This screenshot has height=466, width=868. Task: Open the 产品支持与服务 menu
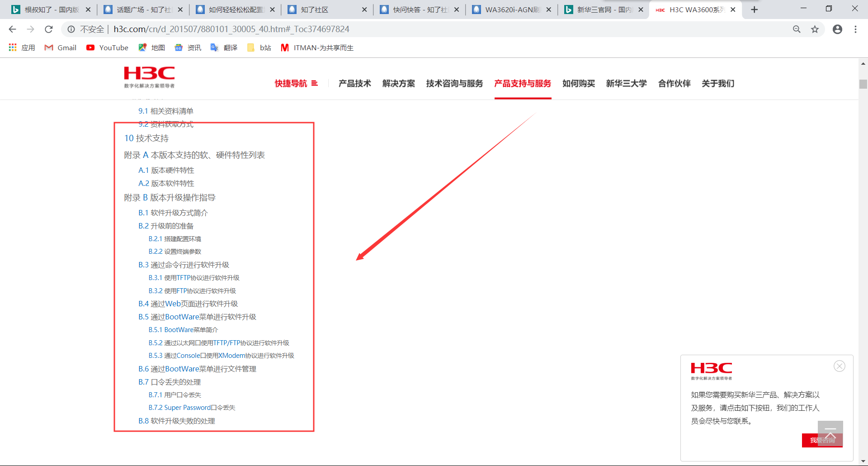point(523,83)
